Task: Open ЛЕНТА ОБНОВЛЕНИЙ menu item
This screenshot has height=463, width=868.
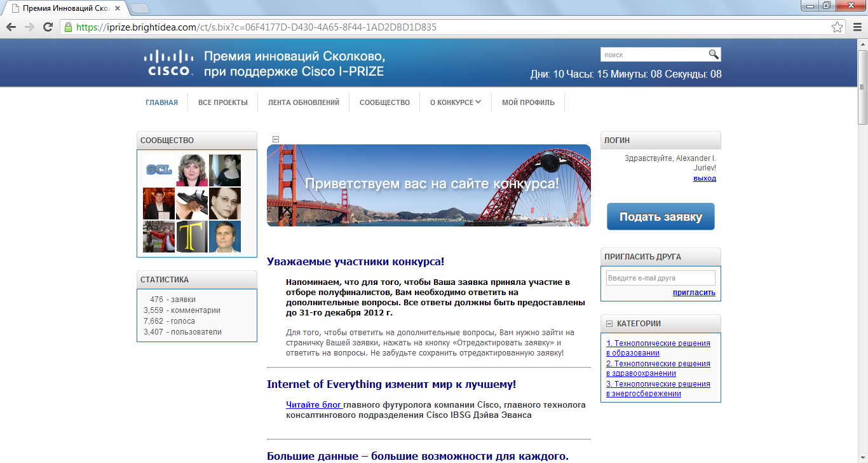Action: pyautogui.click(x=304, y=102)
